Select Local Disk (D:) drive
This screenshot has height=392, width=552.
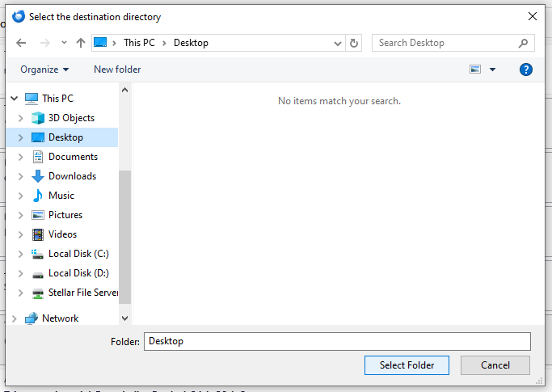click(78, 273)
